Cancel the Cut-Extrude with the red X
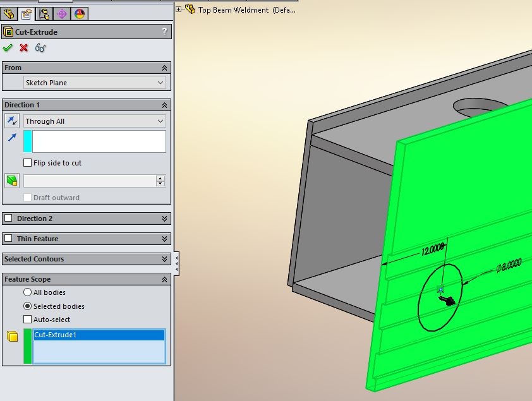The image size is (532, 401). (x=24, y=48)
